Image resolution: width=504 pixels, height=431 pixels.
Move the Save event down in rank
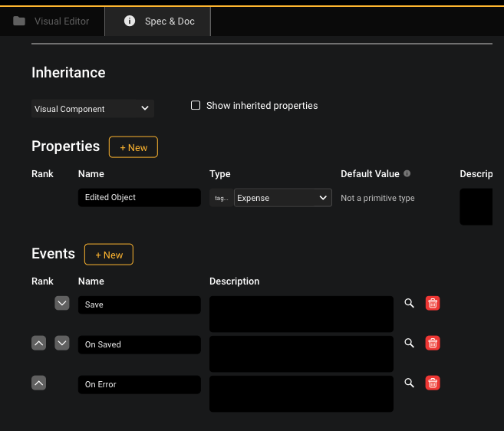pos(62,303)
